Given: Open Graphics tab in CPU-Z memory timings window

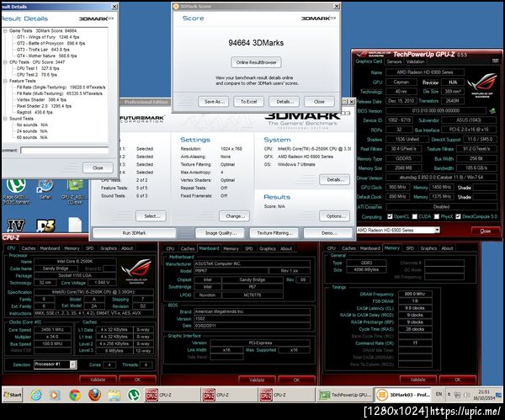Looking at the screenshot, I should [428, 248].
